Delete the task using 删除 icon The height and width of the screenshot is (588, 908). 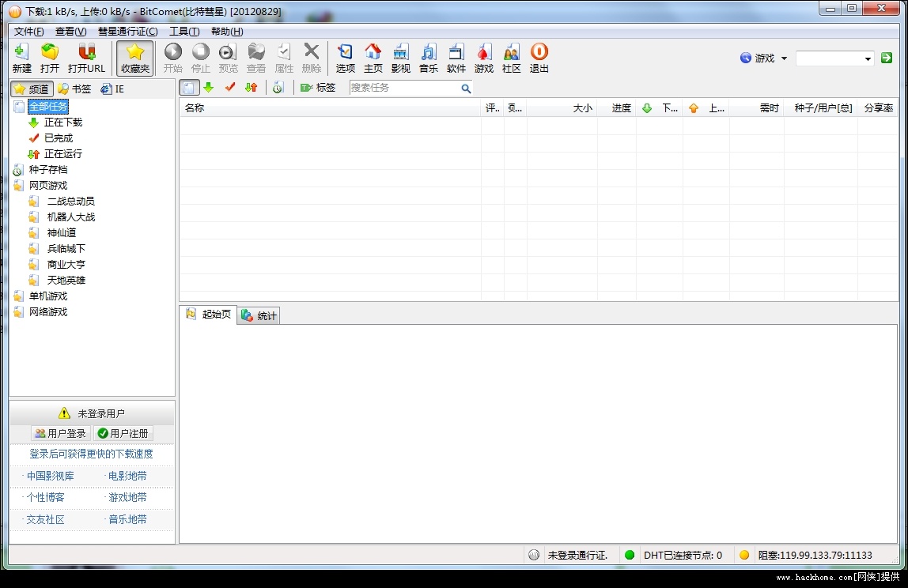coord(312,58)
